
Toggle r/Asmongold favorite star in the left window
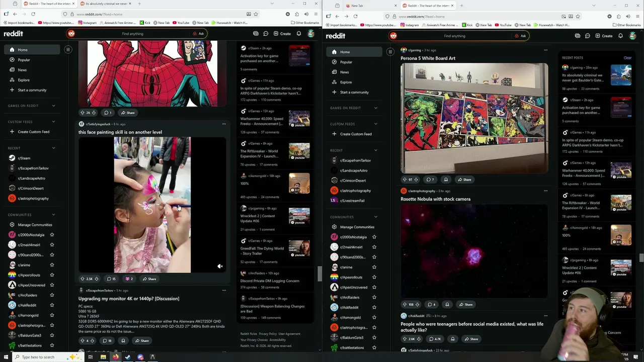pyautogui.click(x=52, y=315)
